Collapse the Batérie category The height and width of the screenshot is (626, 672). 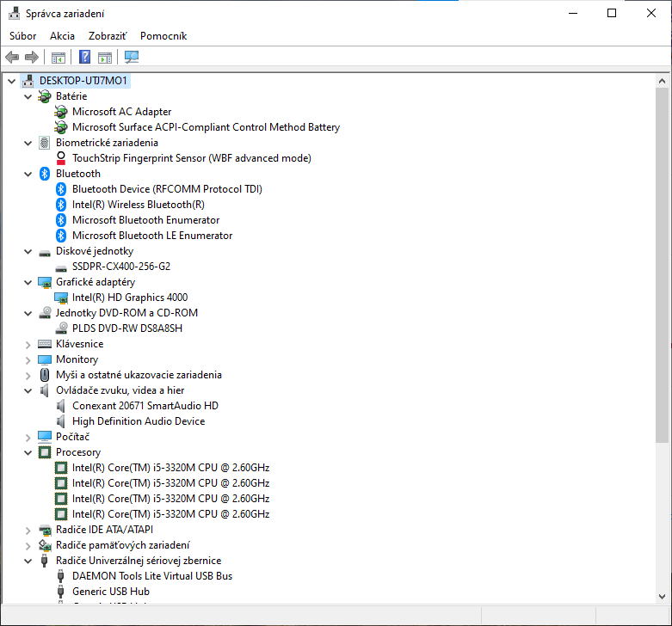point(28,97)
